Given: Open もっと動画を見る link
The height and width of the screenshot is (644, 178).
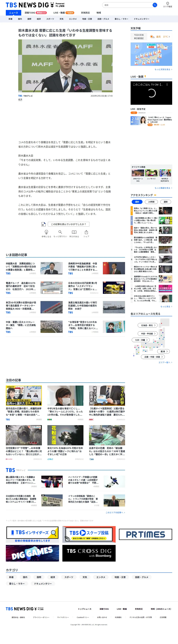Looking at the screenshot, I should coord(163,188).
